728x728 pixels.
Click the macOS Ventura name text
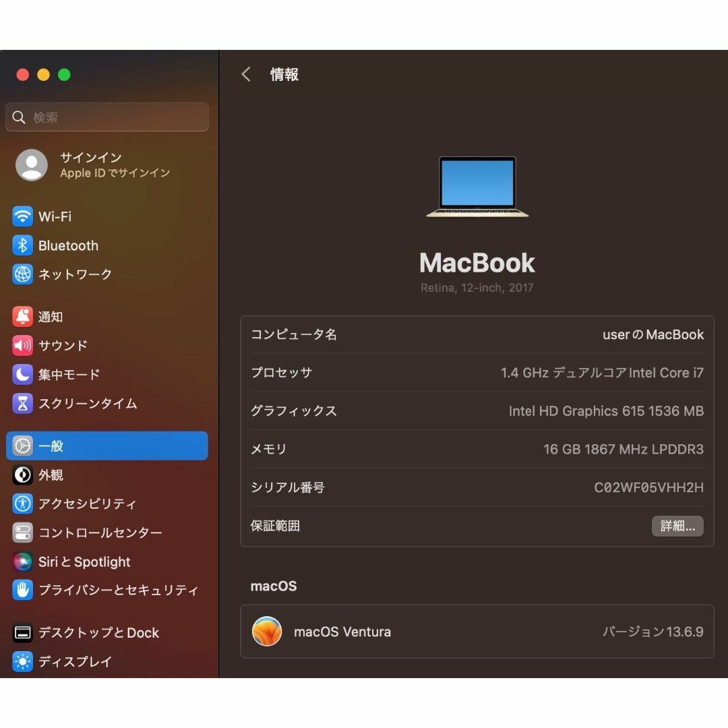342,632
